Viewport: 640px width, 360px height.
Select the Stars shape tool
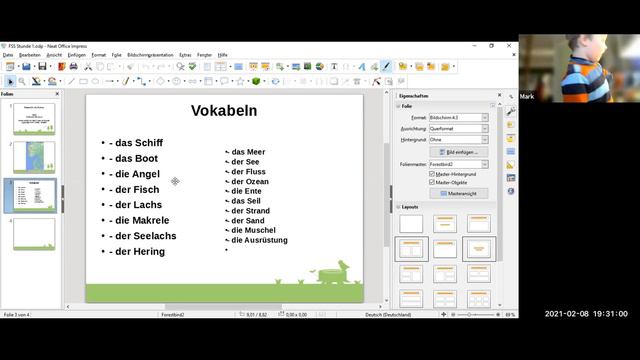[x=240, y=82]
